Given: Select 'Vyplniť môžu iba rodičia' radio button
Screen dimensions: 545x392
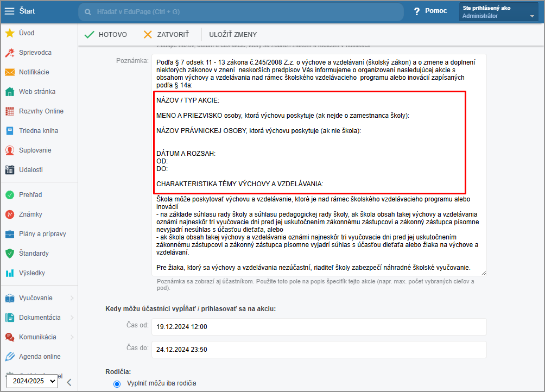Looking at the screenshot, I should (x=117, y=383).
